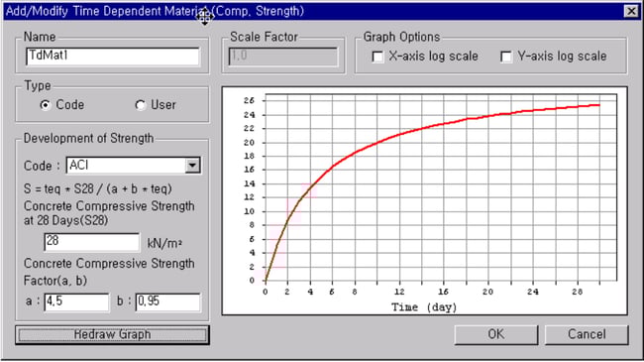
Task: Click the 'Graph Options' group label
Action: [401, 37]
